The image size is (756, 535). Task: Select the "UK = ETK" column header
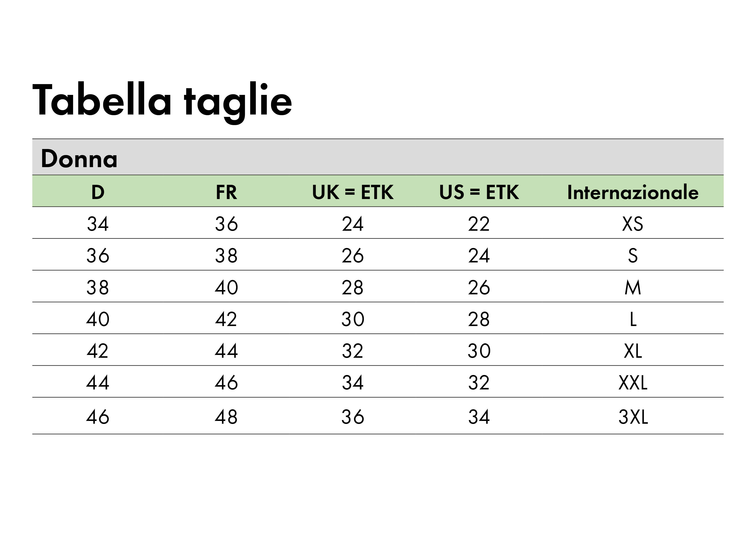(x=353, y=192)
